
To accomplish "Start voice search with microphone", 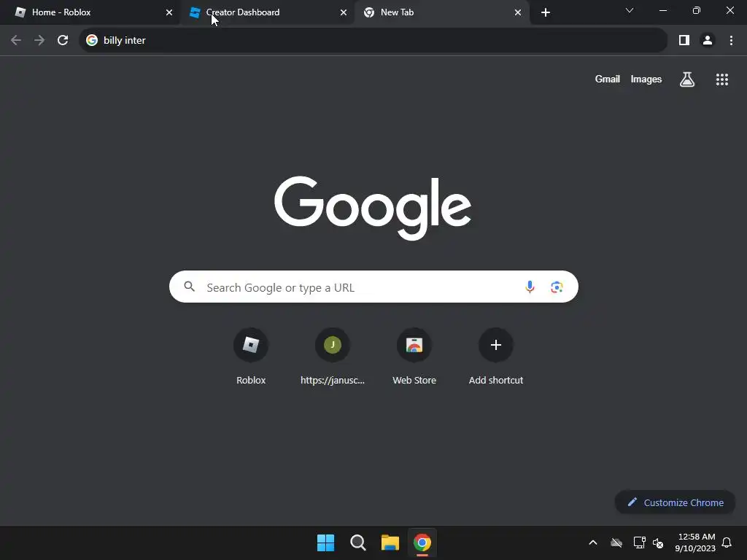I will [x=530, y=287].
